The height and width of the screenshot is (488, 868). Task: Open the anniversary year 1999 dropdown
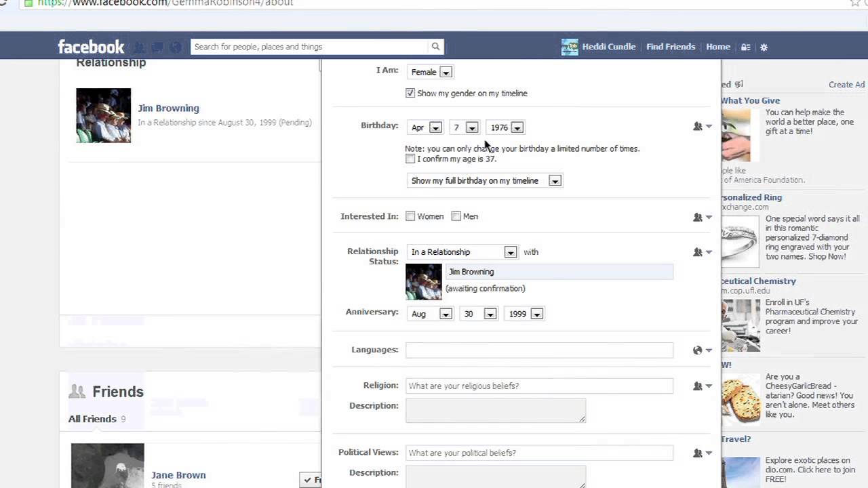(x=524, y=314)
